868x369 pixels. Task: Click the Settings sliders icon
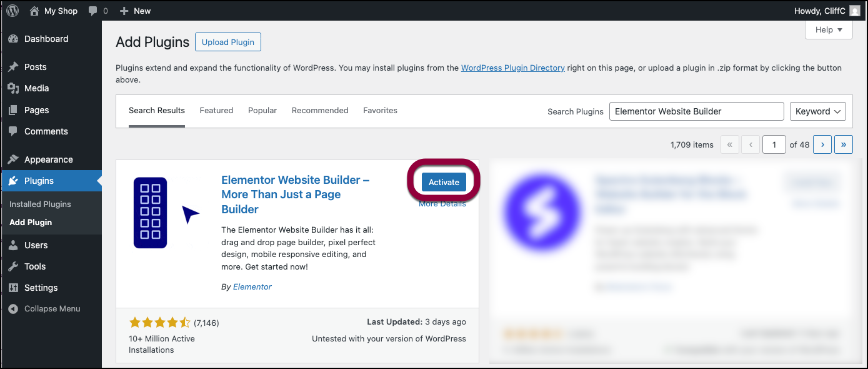coord(13,288)
